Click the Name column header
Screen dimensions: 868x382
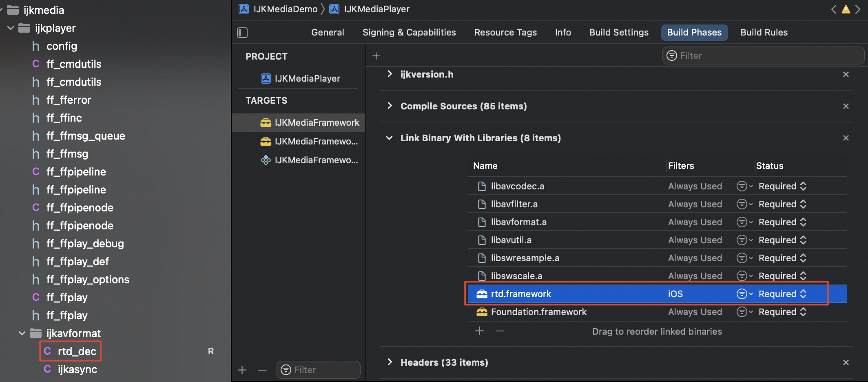[x=485, y=166]
